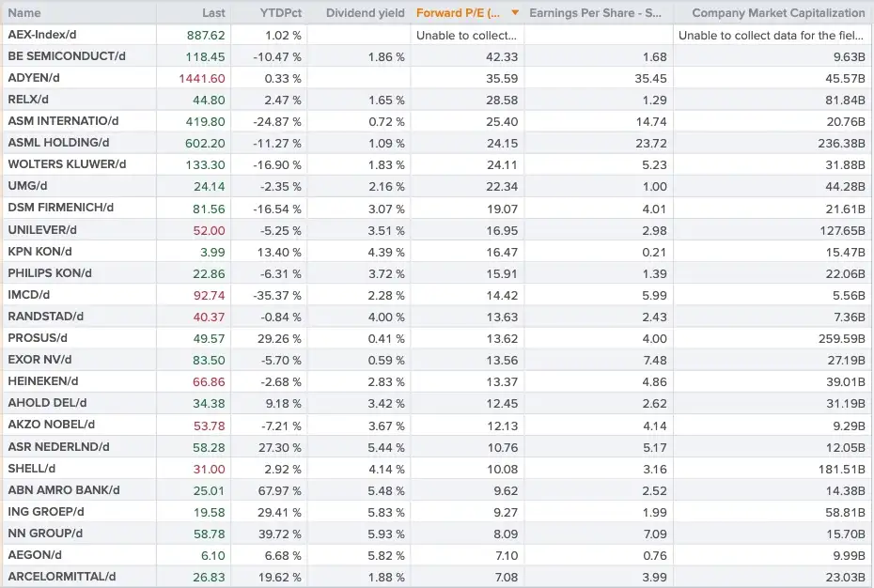Sort by the YTDPct column header
Image resolution: width=874 pixels, height=588 pixels.
(280, 13)
